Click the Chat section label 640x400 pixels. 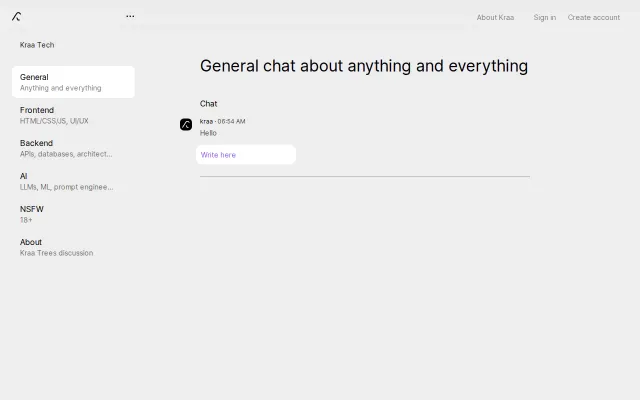click(209, 104)
